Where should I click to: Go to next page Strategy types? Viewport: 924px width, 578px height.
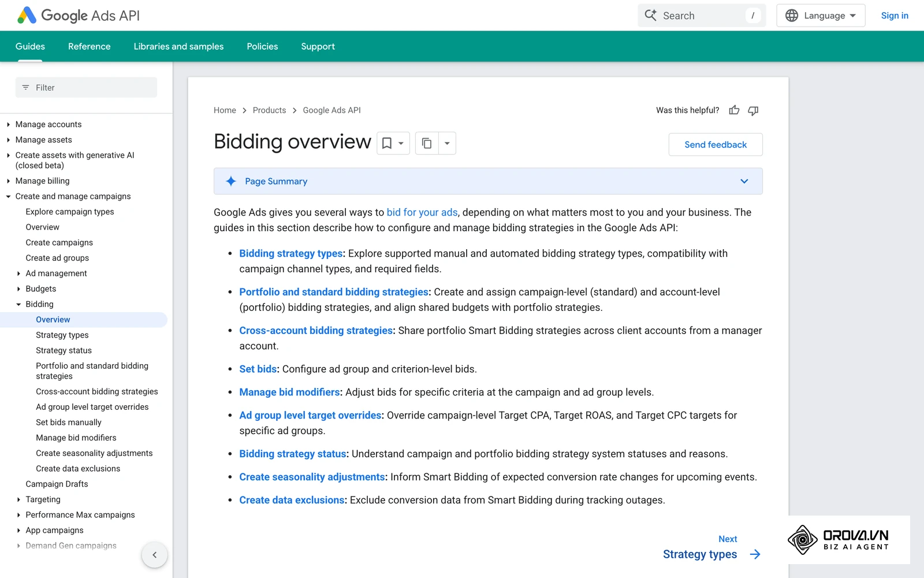tap(700, 554)
